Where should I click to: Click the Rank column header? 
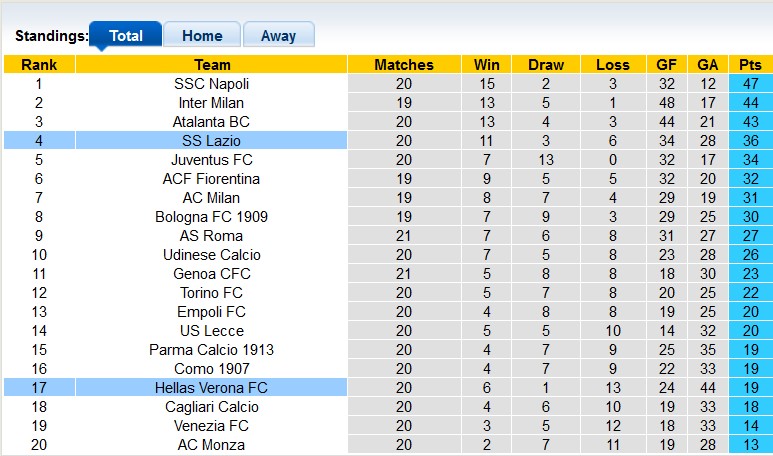click(39, 65)
